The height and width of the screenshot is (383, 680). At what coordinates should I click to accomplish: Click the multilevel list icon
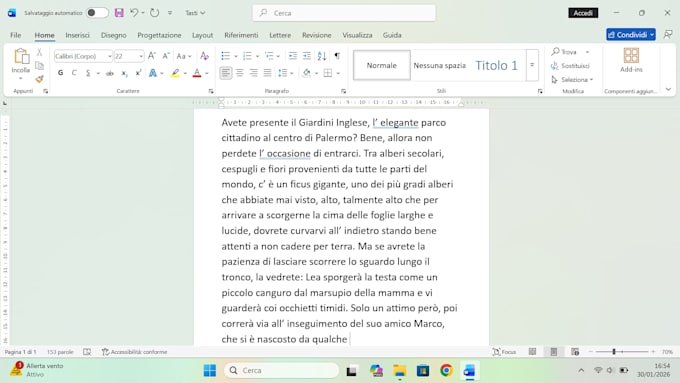(x=269, y=56)
